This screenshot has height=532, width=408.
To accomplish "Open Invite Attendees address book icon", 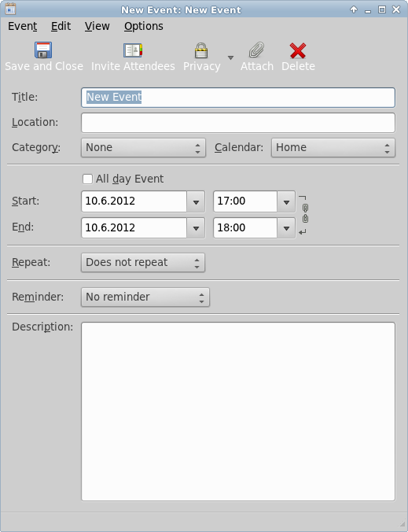I will tap(133, 50).
